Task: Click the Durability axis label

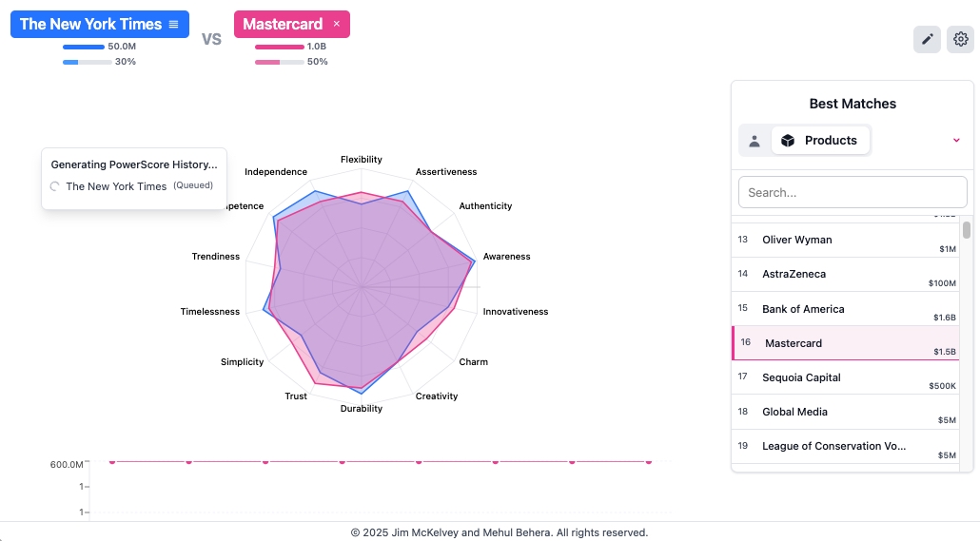Action: [362, 409]
